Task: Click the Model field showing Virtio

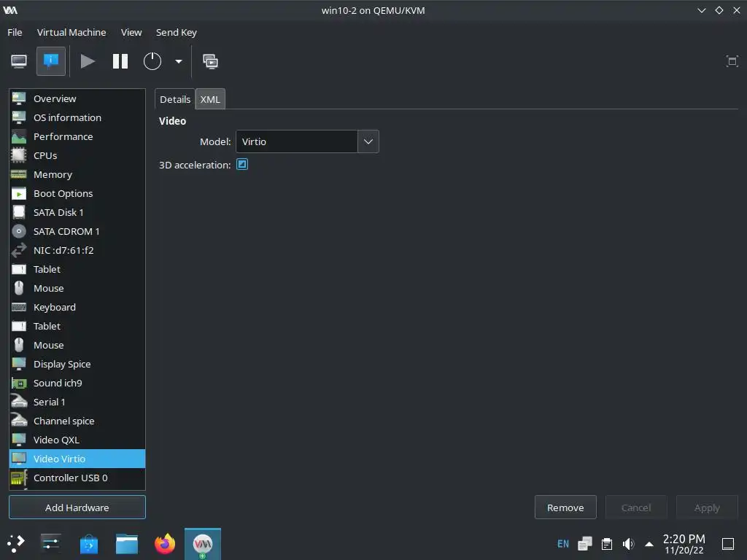Action: tap(297, 141)
